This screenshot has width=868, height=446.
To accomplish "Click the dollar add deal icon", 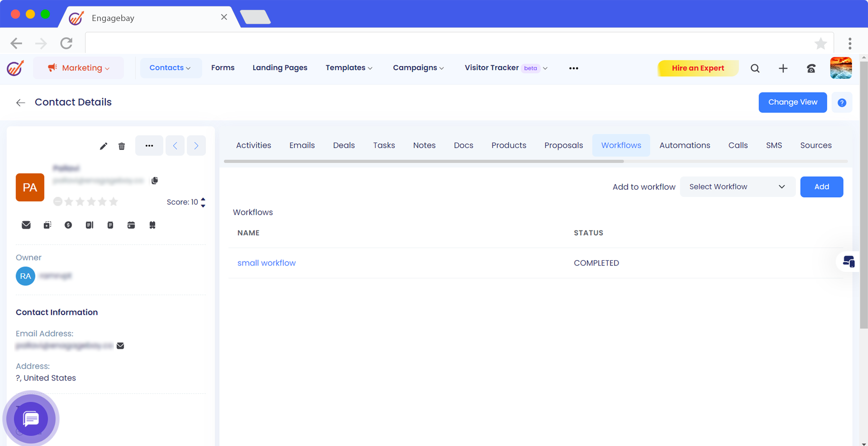I will coord(68,225).
